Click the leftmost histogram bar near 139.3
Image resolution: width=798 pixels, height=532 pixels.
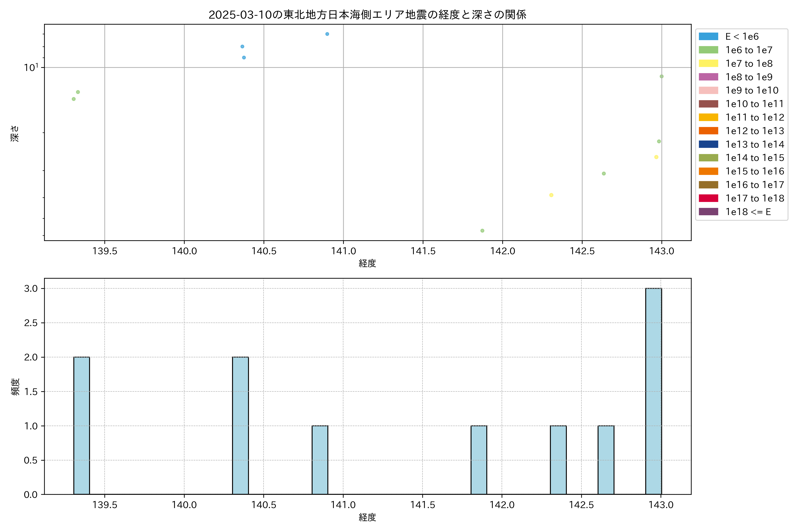(x=81, y=425)
